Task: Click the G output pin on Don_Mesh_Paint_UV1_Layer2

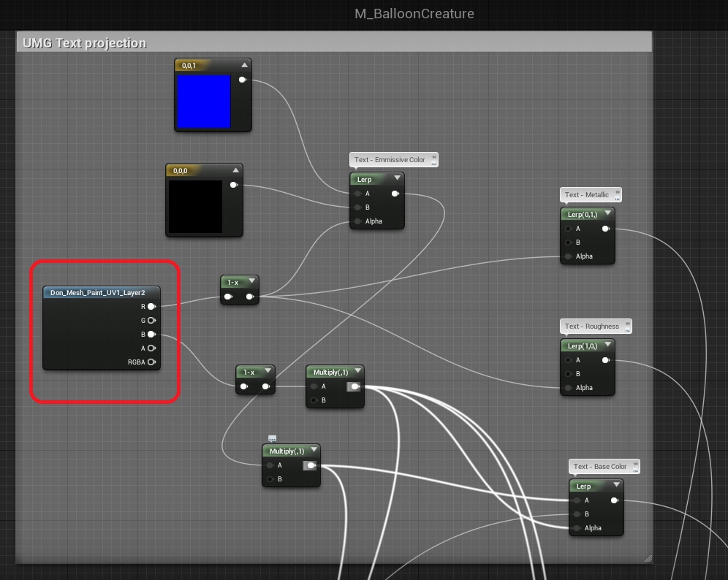Action: tap(151, 320)
